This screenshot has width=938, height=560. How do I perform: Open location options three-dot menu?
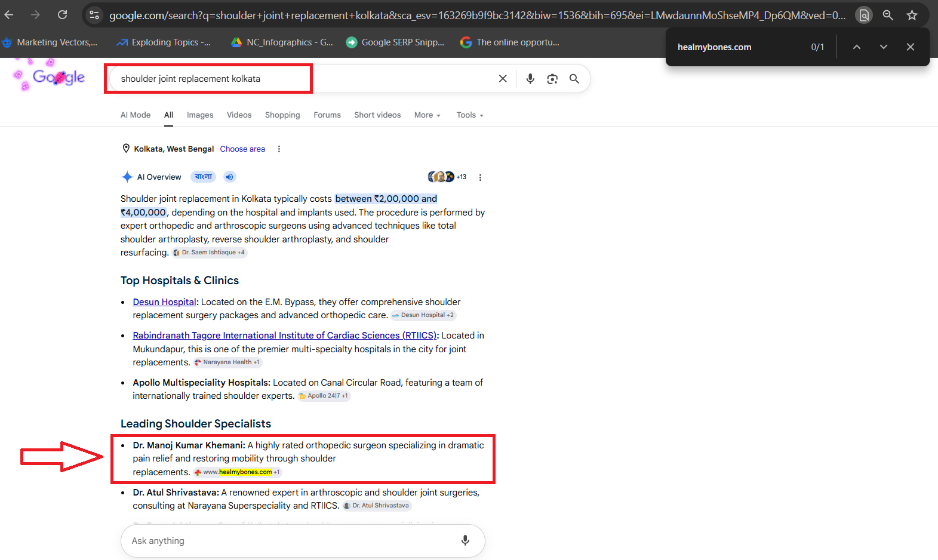(279, 149)
